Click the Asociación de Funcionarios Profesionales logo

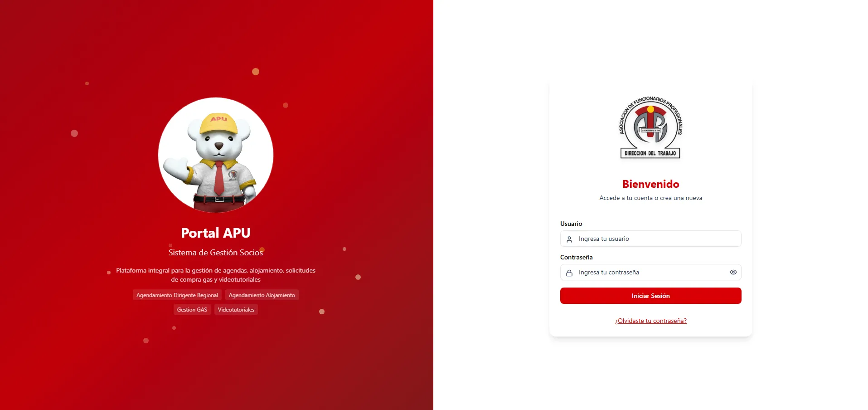650,127
